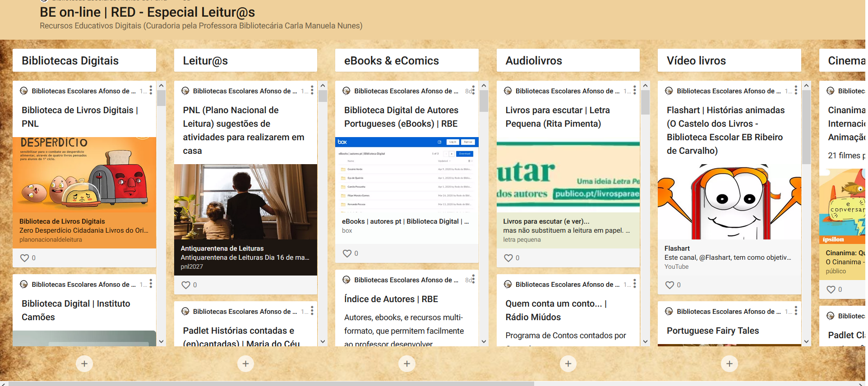Click 'Índice de Autores | RBE' title
The width and height of the screenshot is (868, 386).
pos(391,299)
